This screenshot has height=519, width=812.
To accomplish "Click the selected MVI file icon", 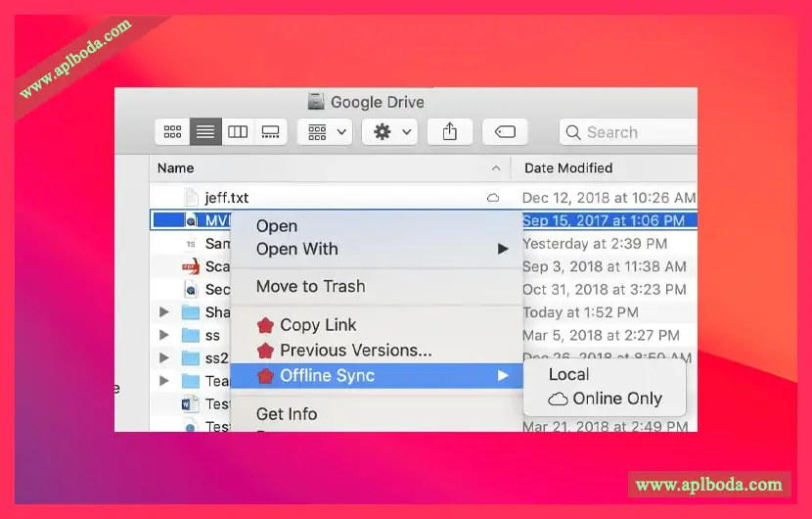I will [x=191, y=220].
